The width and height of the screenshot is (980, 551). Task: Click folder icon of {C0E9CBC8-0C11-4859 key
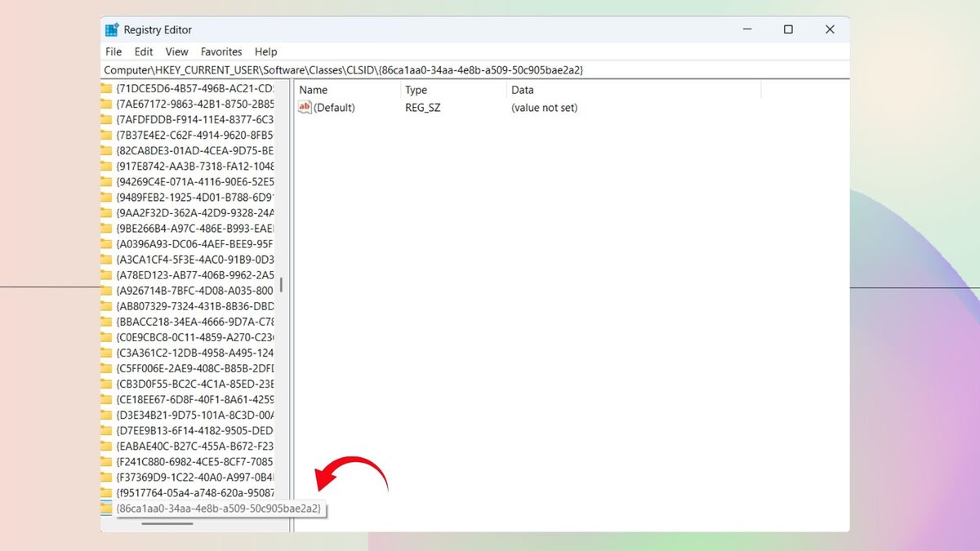click(106, 336)
